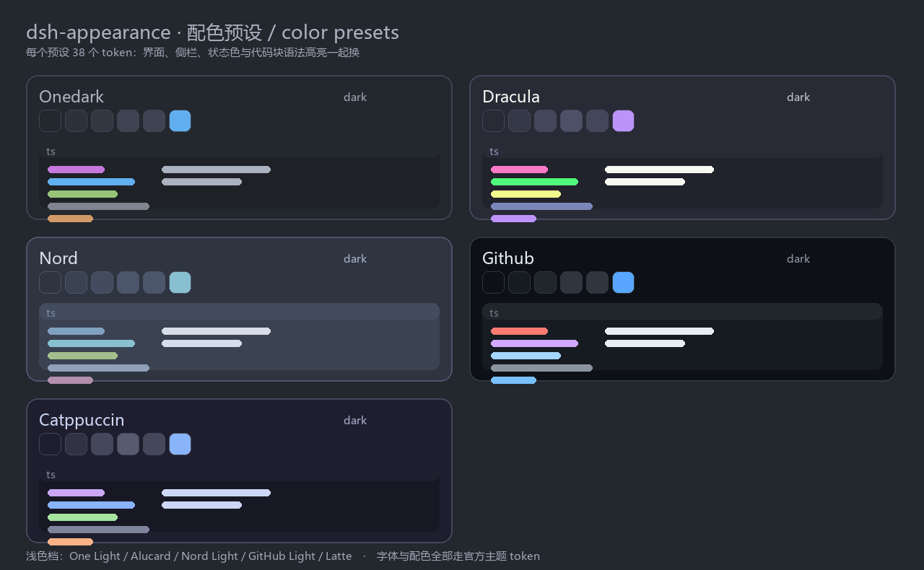This screenshot has width=924, height=570.
Task: Click the teal accent swatch in Nord
Action: 180,283
